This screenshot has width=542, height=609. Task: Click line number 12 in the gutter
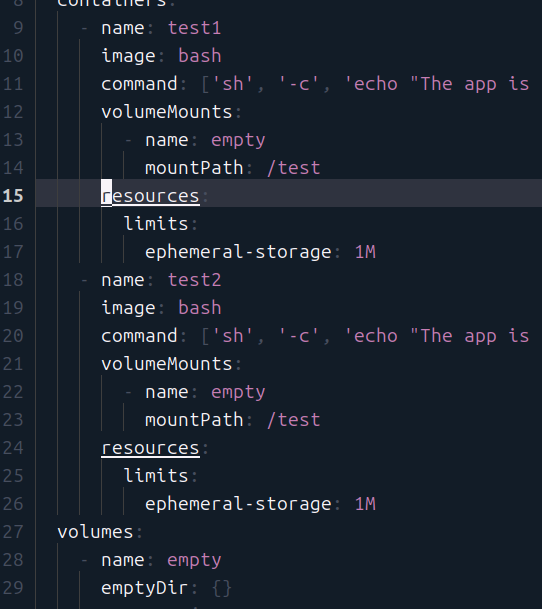(13, 112)
